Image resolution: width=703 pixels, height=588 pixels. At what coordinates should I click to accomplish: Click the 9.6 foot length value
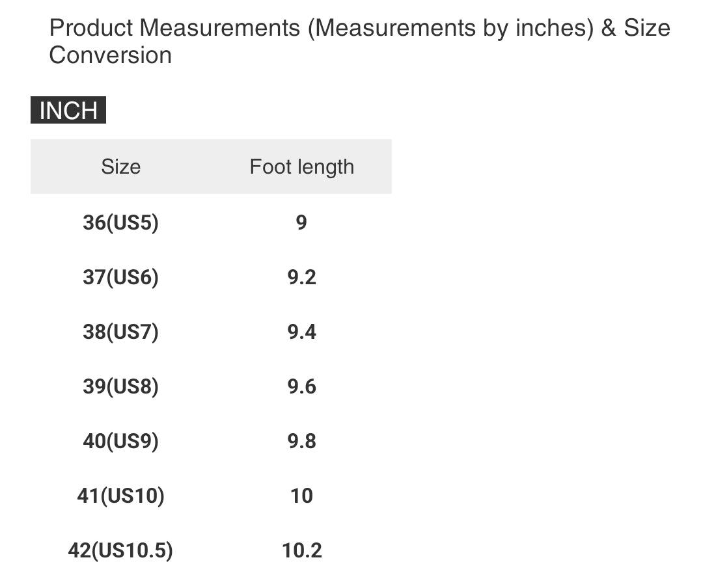tap(301, 387)
